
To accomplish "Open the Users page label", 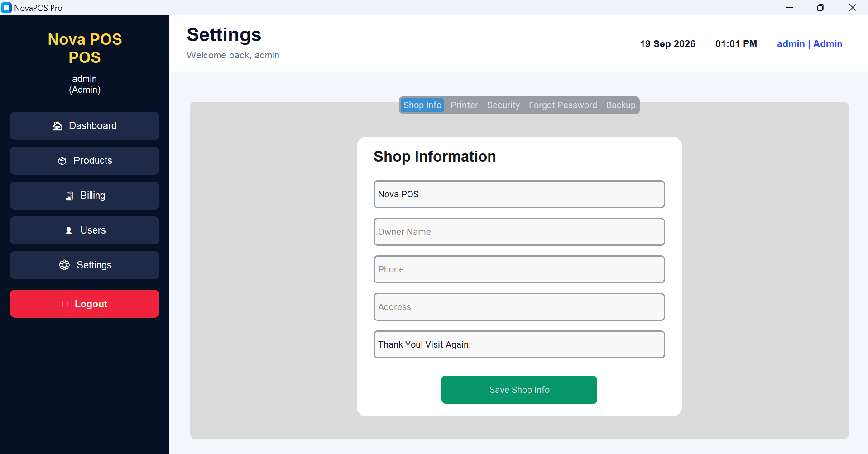I will click(x=93, y=230).
